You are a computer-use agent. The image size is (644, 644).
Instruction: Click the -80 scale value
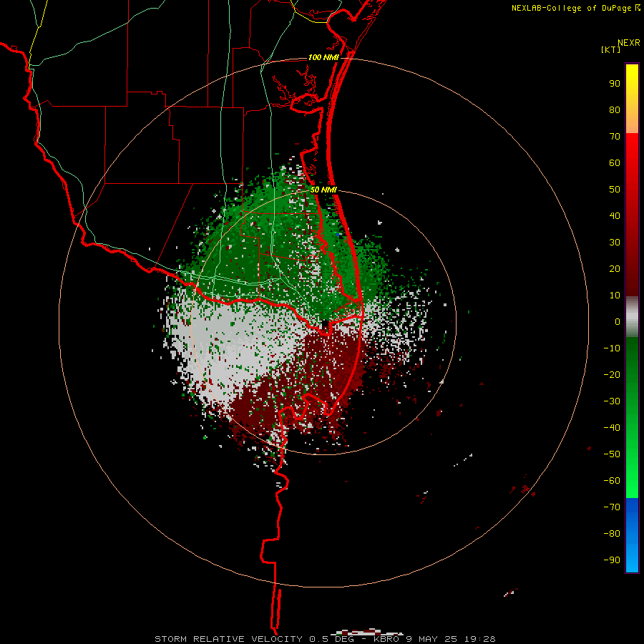[x=612, y=534]
